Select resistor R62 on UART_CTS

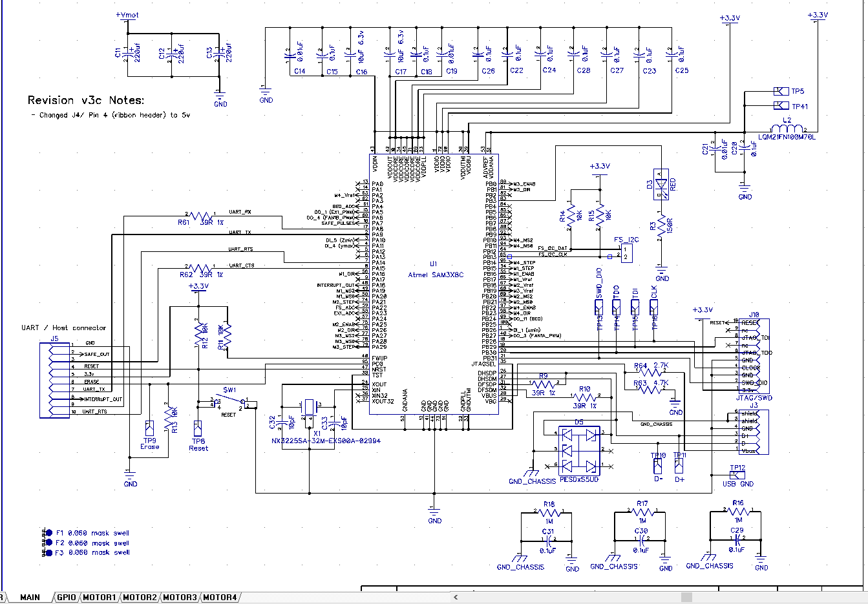point(201,267)
